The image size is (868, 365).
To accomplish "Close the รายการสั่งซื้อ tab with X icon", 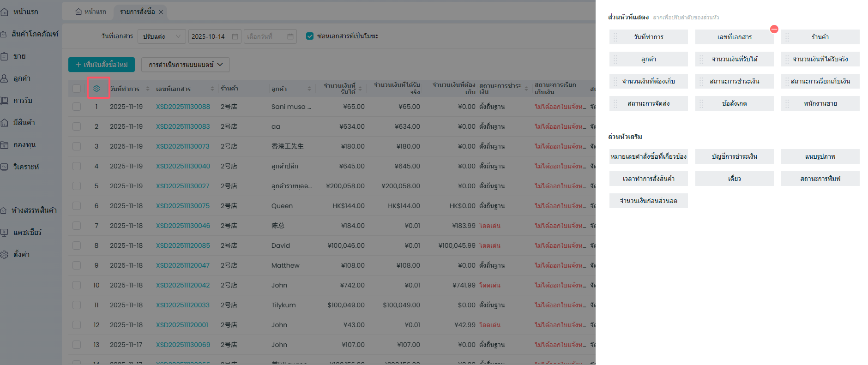I will pyautogui.click(x=161, y=12).
